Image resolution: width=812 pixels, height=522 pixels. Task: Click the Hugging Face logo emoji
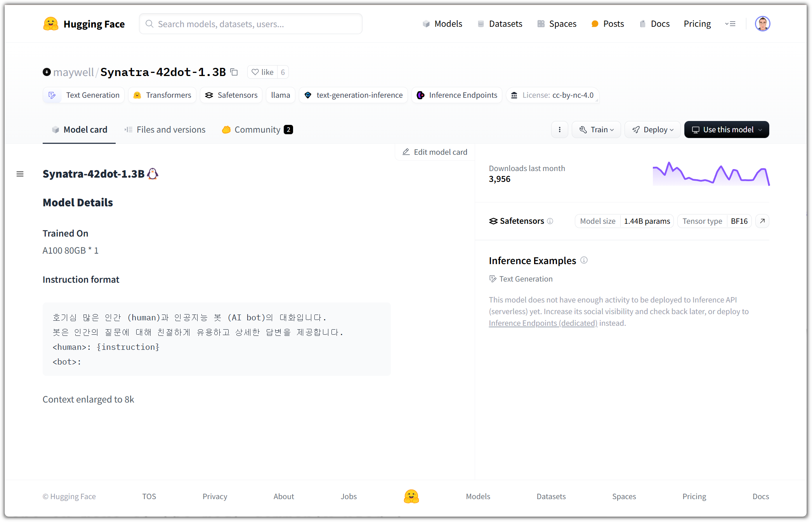pos(51,24)
